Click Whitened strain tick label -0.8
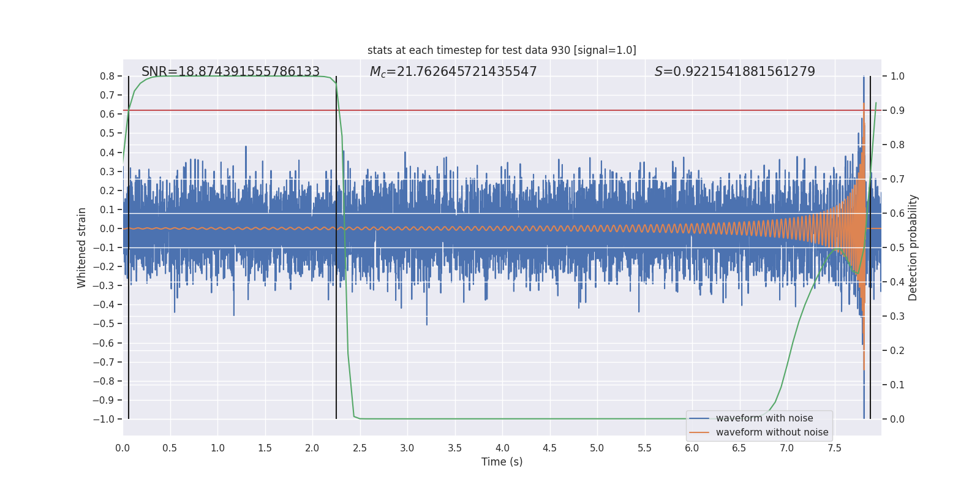The height and width of the screenshot is (490, 980). [x=104, y=381]
